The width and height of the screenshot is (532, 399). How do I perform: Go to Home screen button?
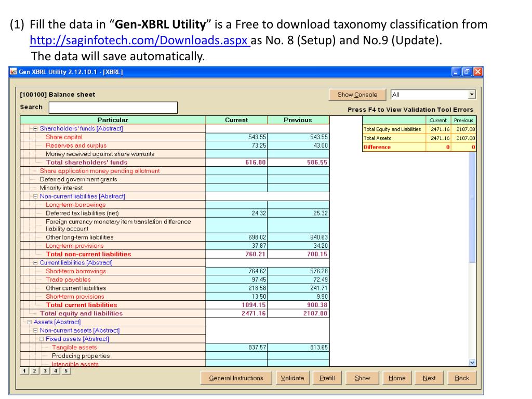click(397, 378)
